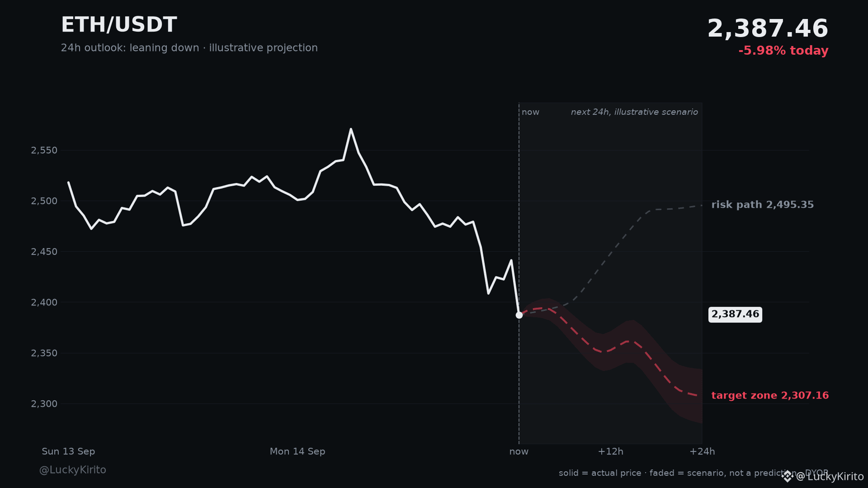Click the ETH/USDT pair title
Screen dimensions: 868x488
119,25
